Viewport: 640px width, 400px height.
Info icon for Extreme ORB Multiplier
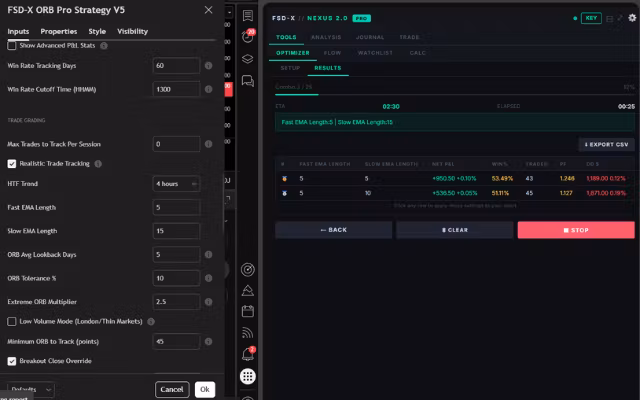(208, 302)
